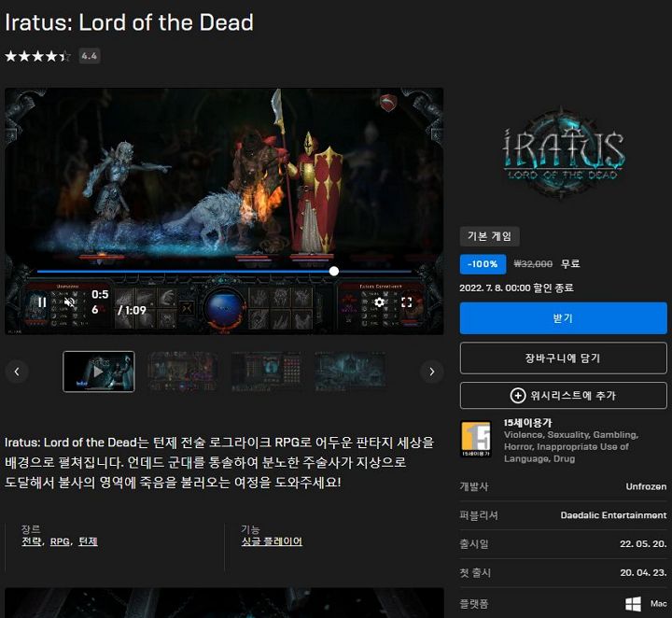
Task: Click the 15세이용가 age rating icon
Action: [476, 440]
